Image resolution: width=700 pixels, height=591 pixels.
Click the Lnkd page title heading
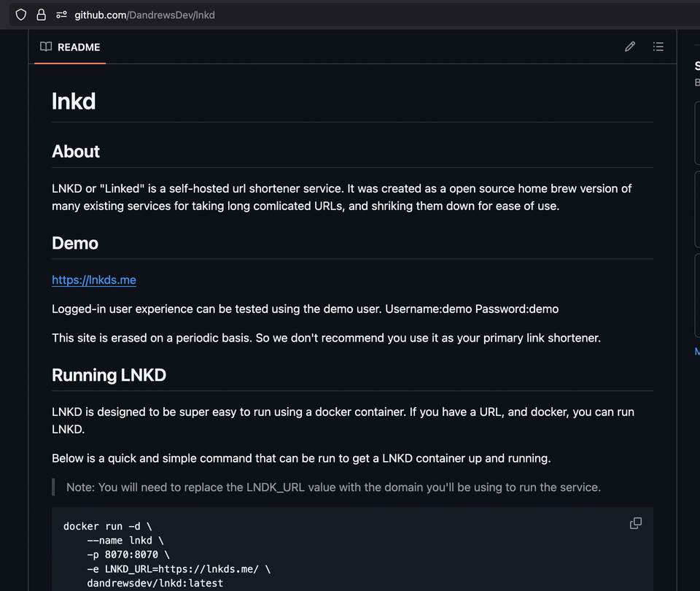(73, 101)
